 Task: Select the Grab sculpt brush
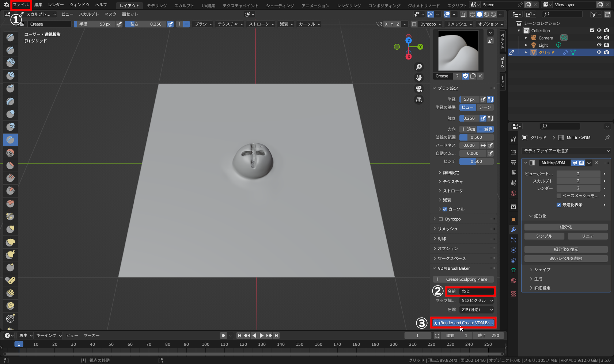[10, 178]
